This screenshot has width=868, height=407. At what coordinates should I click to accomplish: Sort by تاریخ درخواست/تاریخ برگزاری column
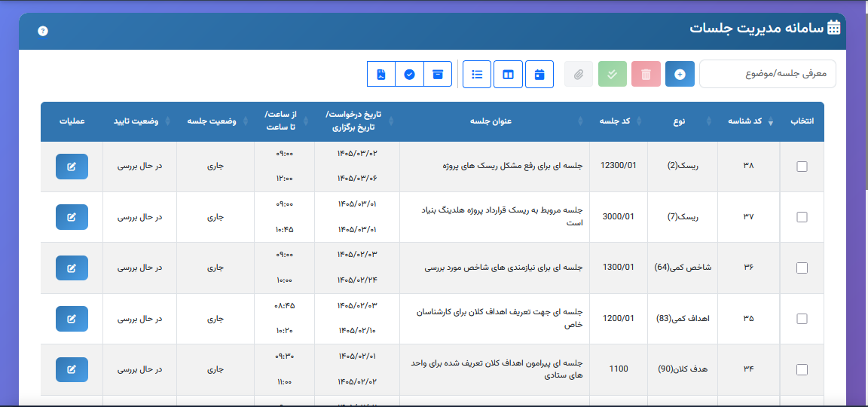[x=357, y=121]
